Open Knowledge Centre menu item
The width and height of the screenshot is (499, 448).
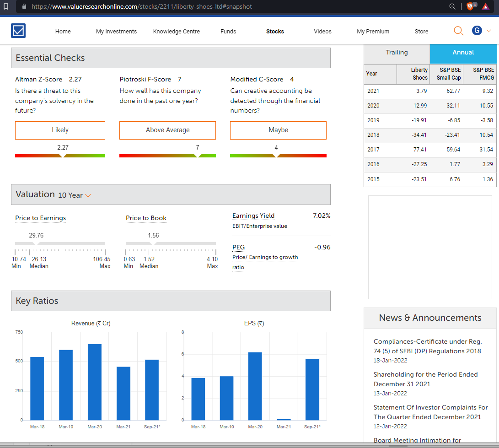tap(176, 32)
